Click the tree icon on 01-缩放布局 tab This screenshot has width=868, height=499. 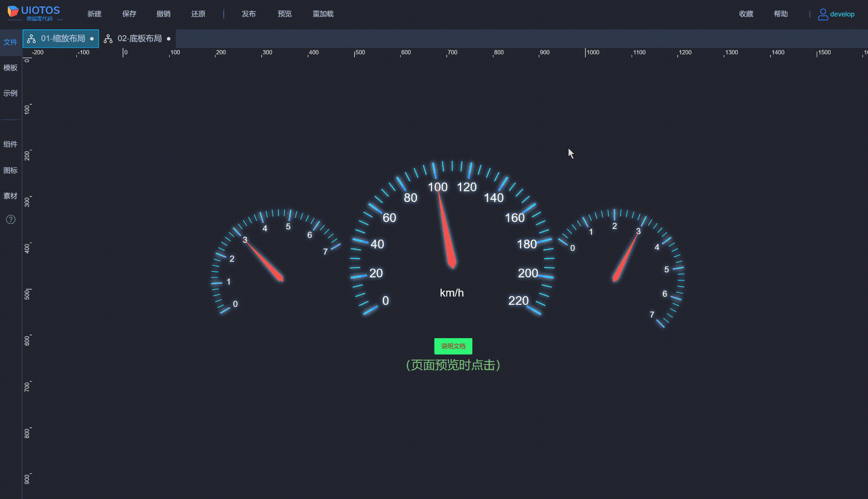[x=31, y=39]
